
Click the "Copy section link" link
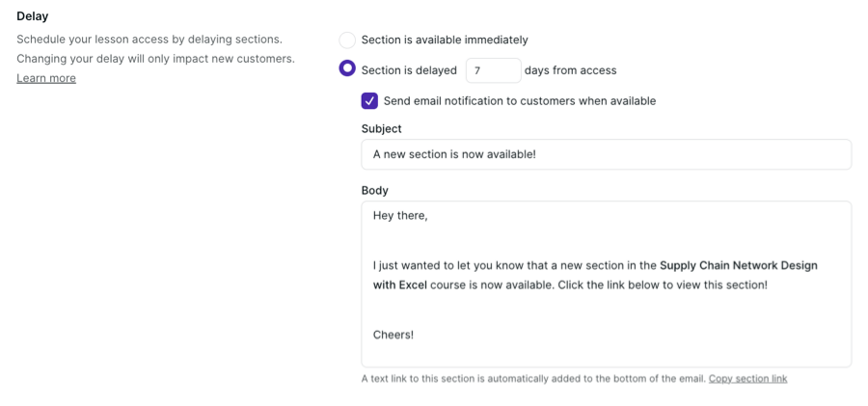[747, 379]
